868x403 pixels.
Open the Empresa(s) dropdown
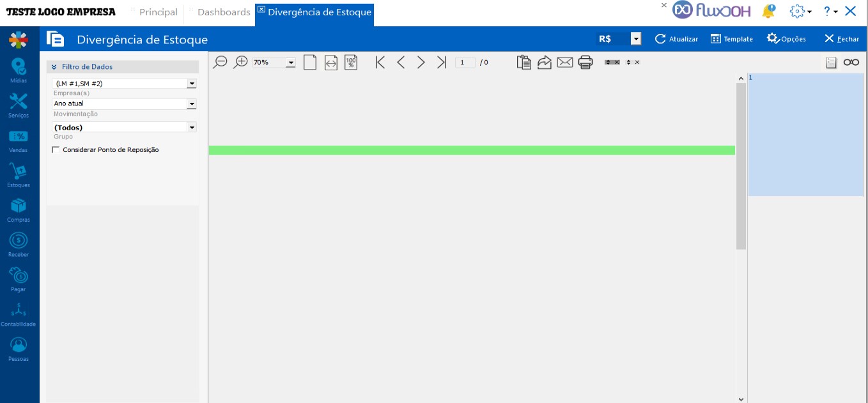tap(192, 84)
